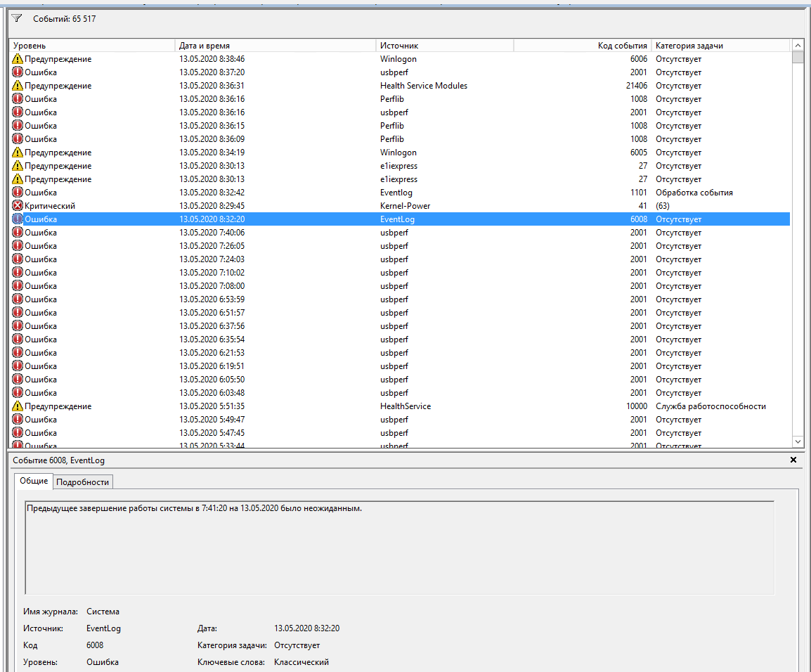Select event with time 13.05.2020 7:10:02

(x=212, y=273)
